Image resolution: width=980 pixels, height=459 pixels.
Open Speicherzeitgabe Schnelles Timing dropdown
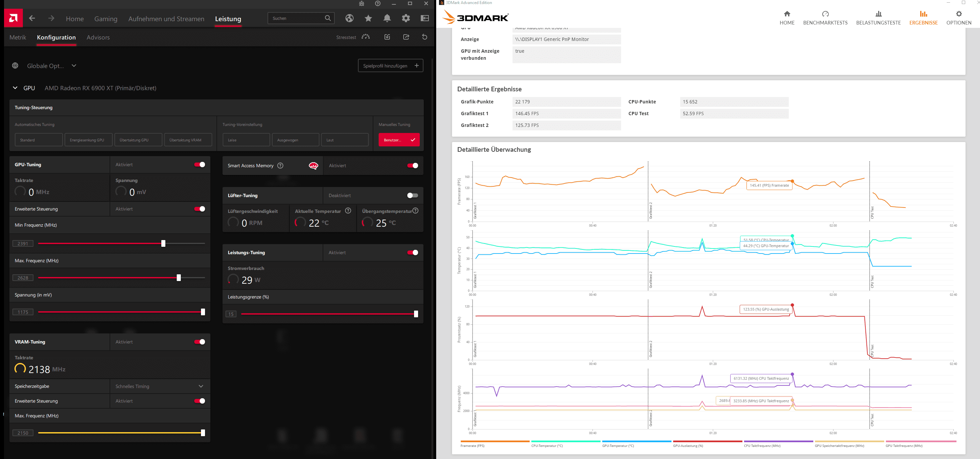[160, 386]
